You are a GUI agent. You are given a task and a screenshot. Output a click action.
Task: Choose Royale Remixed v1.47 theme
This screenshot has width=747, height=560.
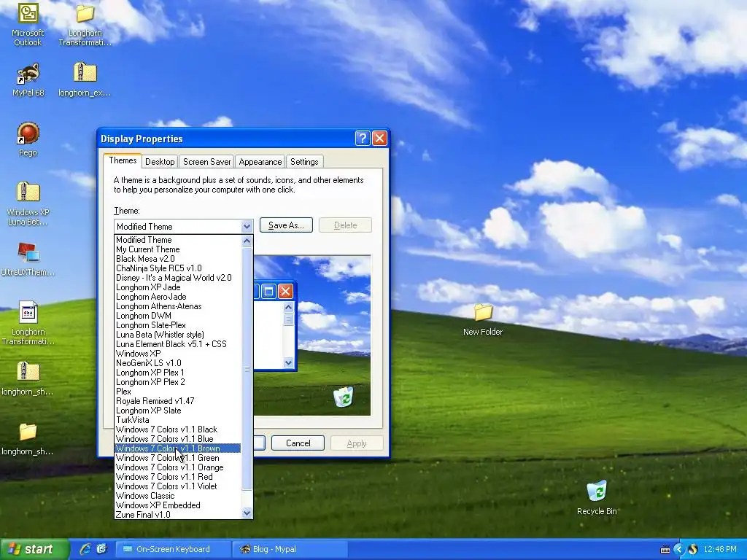tap(178, 401)
